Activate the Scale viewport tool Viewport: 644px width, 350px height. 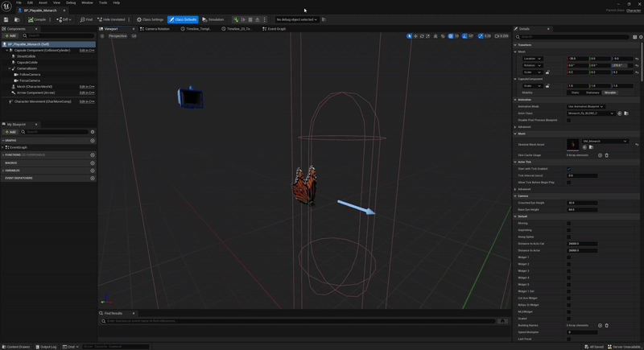pyautogui.click(x=428, y=36)
